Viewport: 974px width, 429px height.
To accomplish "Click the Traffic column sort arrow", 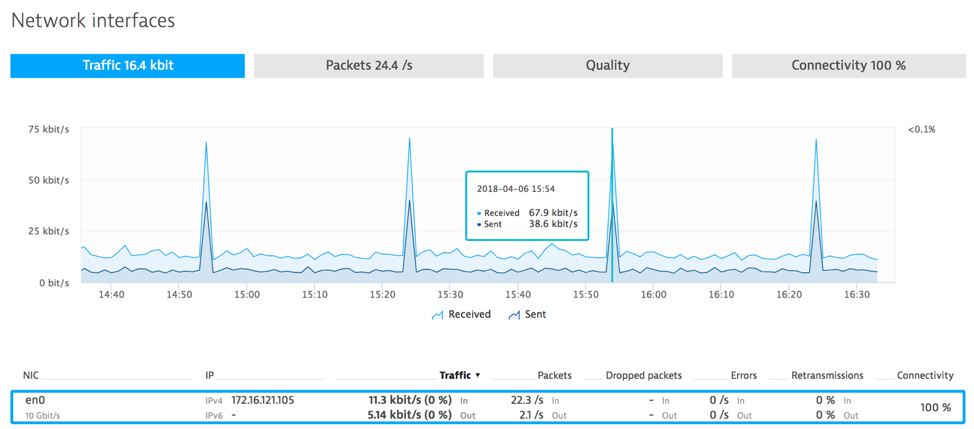I will coord(477,376).
